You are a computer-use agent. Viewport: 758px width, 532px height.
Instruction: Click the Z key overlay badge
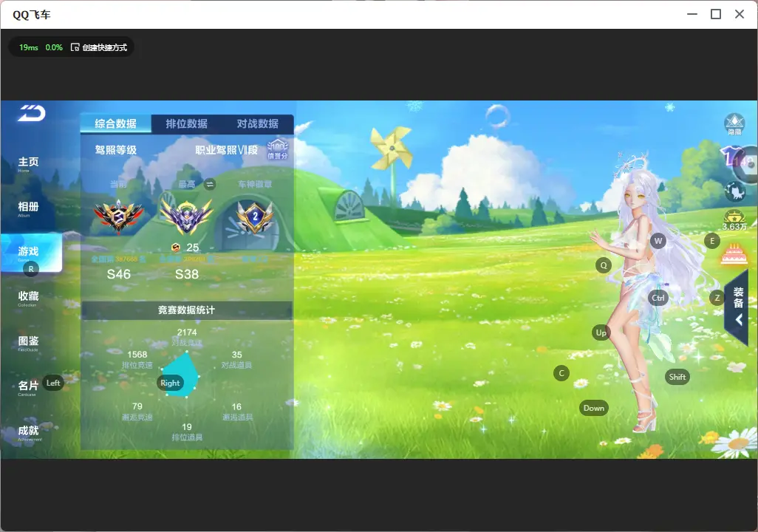tap(717, 298)
